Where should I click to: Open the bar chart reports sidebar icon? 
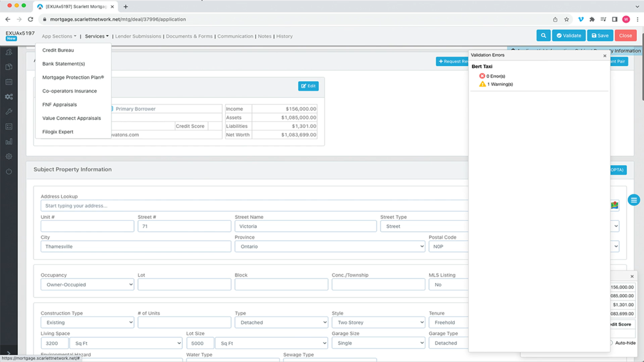click(x=9, y=142)
